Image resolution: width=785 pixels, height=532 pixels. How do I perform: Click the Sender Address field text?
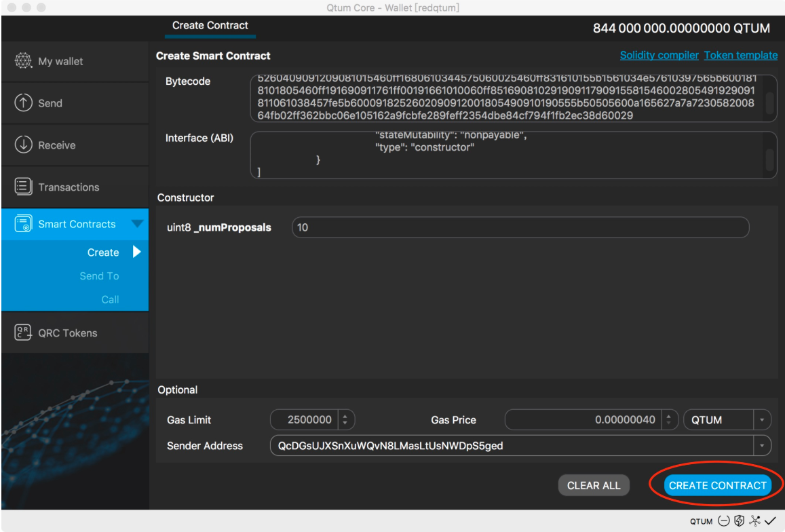390,446
